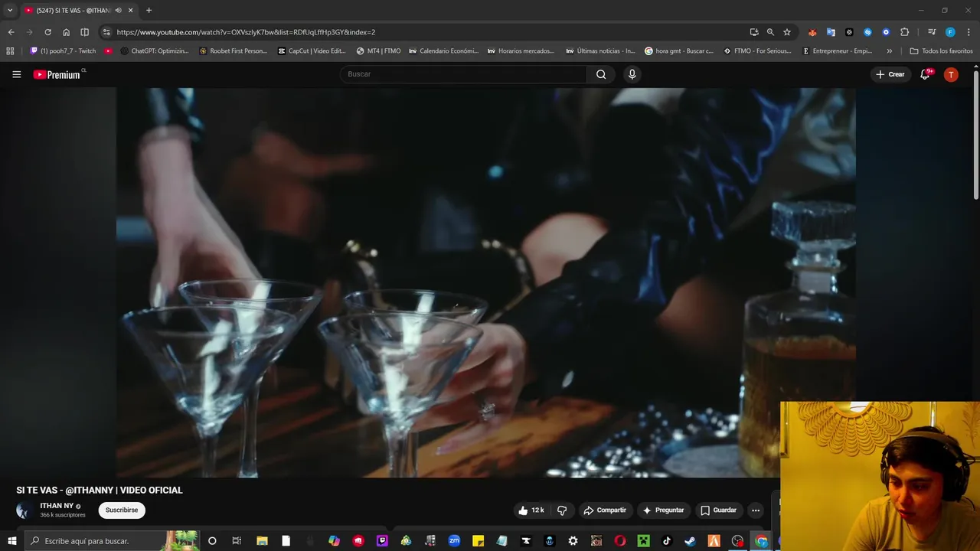The image size is (980, 551).
Task: Open Task View on taskbar
Action: [x=237, y=541]
